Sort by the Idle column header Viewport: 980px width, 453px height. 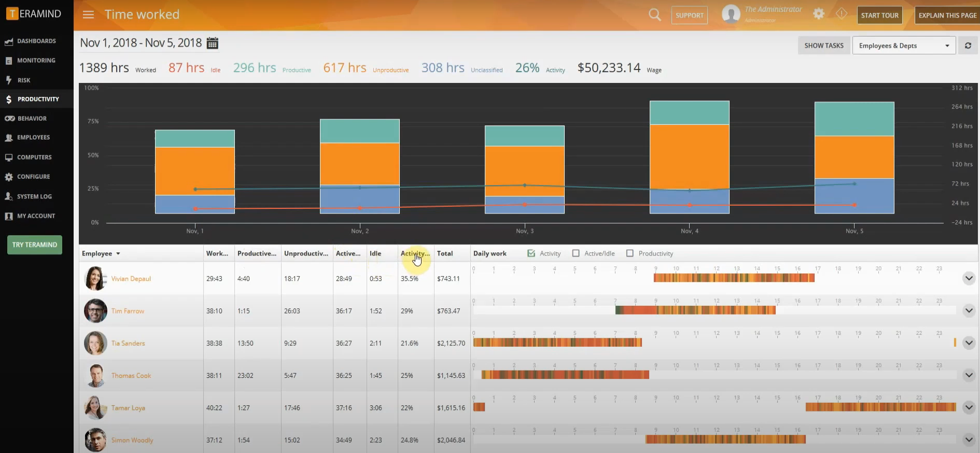tap(375, 253)
